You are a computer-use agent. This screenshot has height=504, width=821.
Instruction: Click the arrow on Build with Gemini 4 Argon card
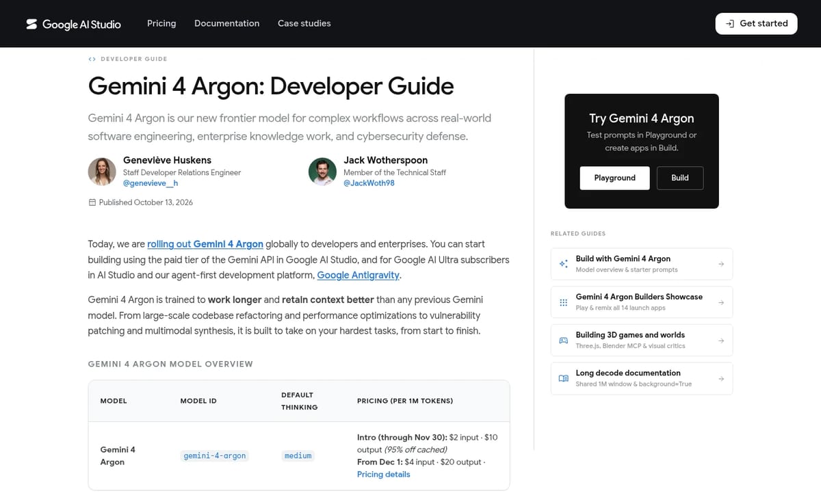721,264
